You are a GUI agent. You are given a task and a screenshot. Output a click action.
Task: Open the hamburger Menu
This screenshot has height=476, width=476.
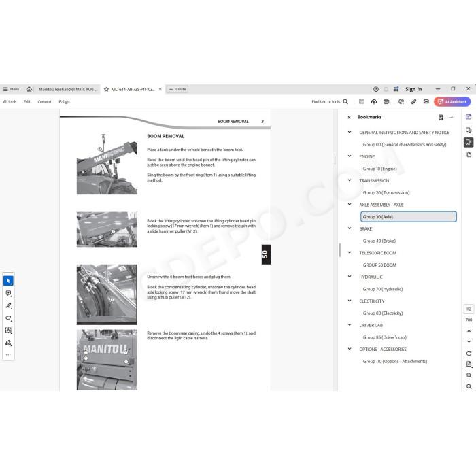[11, 89]
